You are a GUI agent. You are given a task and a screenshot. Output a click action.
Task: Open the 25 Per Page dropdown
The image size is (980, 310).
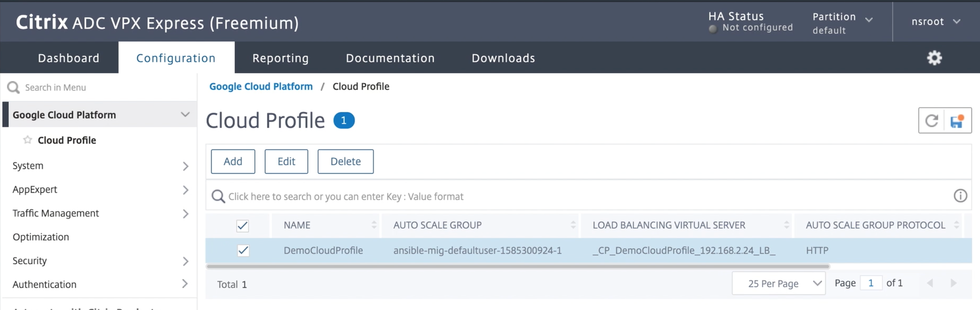tap(778, 283)
